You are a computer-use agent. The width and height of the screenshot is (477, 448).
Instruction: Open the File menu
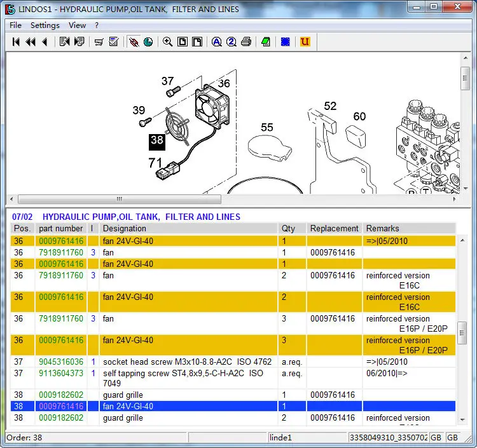(x=15, y=25)
